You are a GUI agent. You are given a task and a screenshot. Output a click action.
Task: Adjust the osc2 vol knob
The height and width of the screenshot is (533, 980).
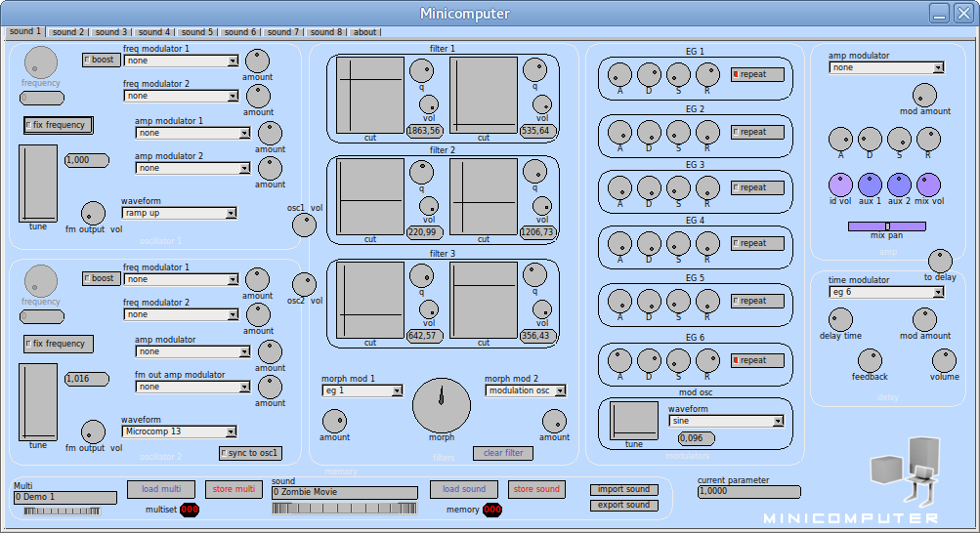tap(305, 285)
